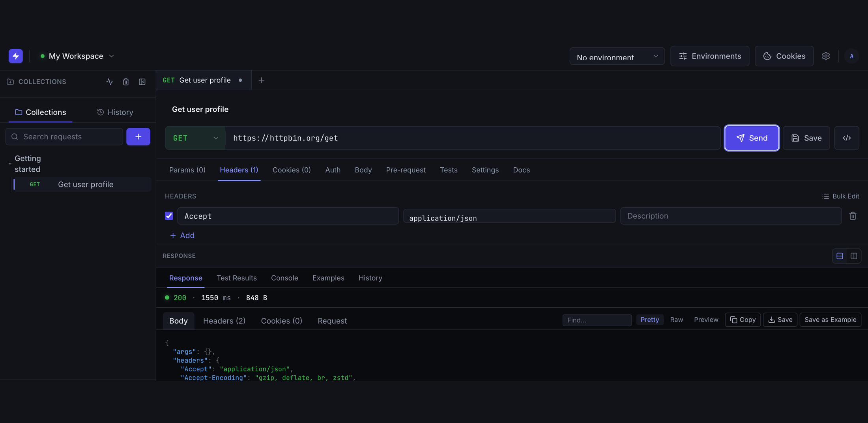This screenshot has height=423, width=868.
Task: Delete the Accept header row
Action: pos(853,216)
